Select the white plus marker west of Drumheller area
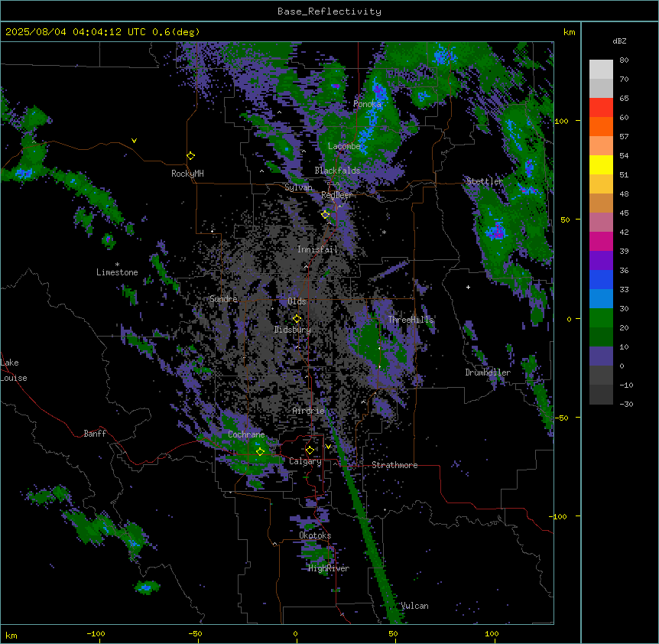 coord(468,287)
